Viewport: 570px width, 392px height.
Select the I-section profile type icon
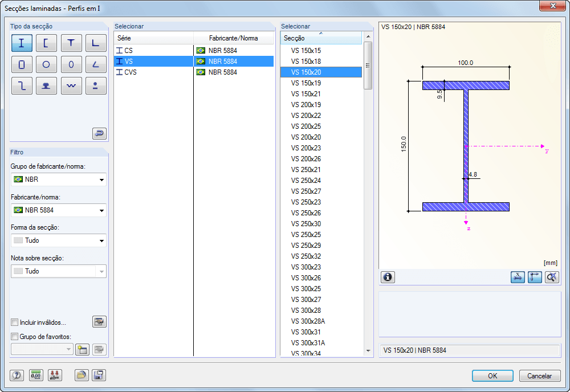coord(22,43)
